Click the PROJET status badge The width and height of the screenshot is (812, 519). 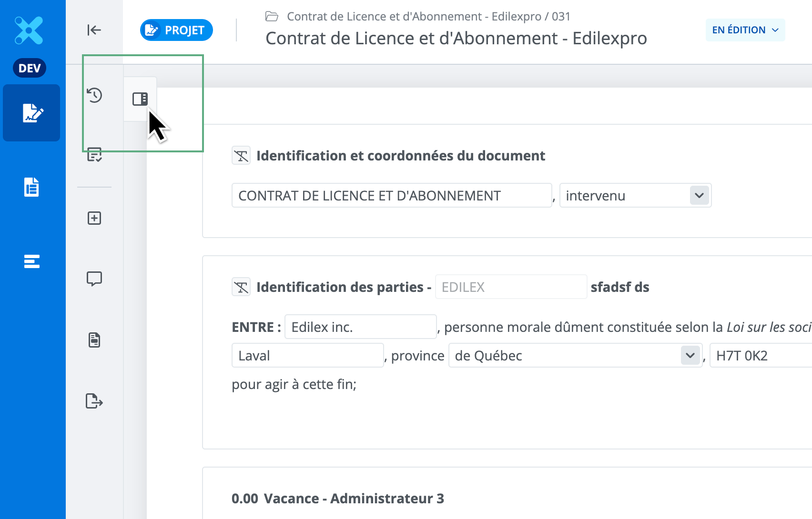(x=176, y=30)
